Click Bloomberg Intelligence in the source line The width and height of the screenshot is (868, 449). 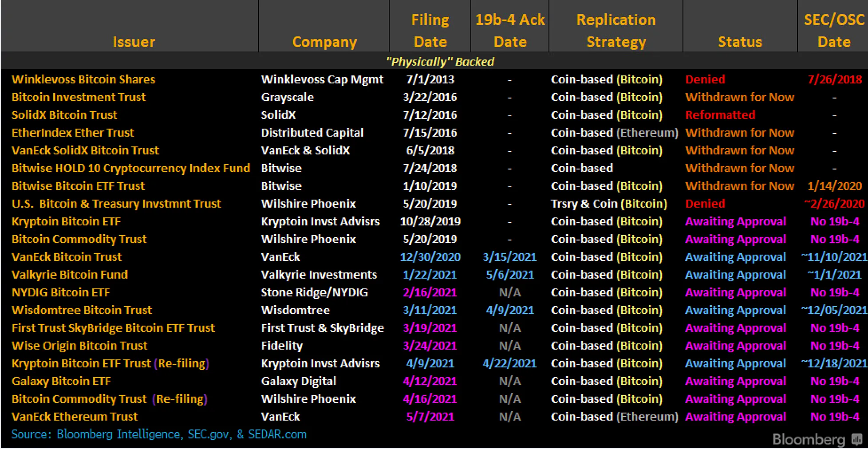pos(119,434)
